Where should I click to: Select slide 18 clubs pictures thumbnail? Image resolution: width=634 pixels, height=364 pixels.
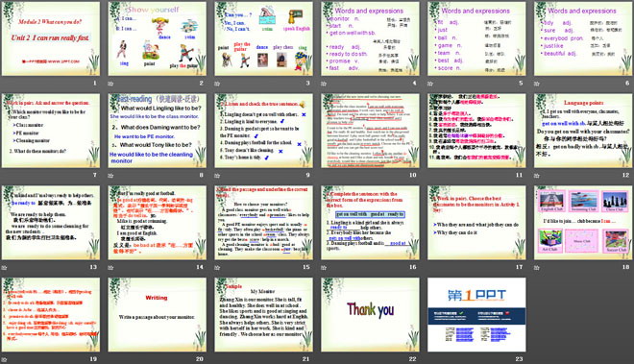pyautogui.click(x=583, y=223)
